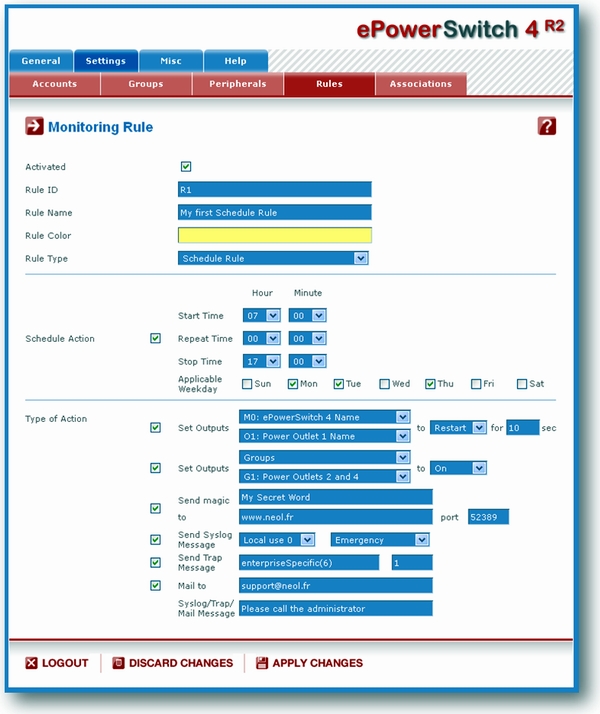Click the My Secret Word field

336,497
